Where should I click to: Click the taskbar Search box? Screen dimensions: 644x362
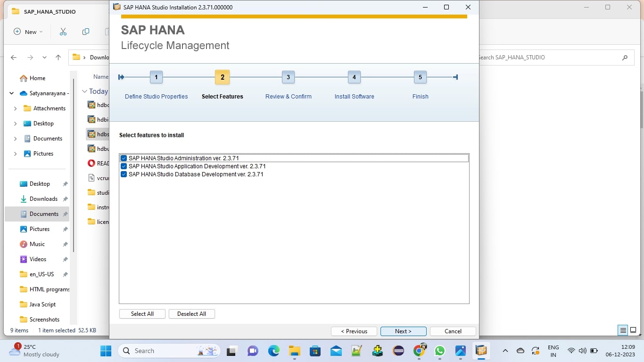tap(169, 351)
